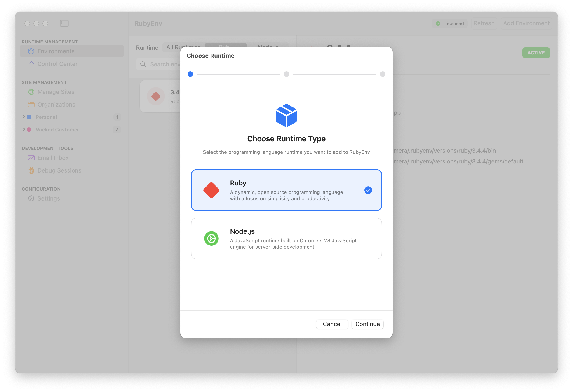Open Email Inbox

click(72, 158)
